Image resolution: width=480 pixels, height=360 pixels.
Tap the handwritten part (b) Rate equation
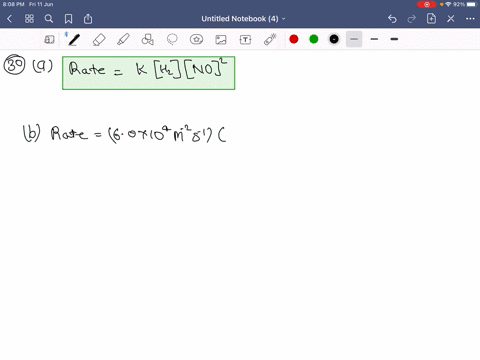coord(124,133)
